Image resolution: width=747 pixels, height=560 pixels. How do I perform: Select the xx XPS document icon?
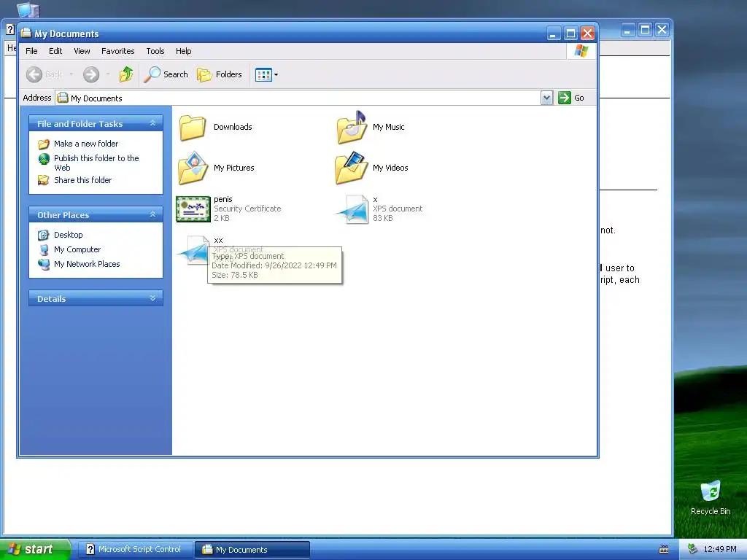193,250
